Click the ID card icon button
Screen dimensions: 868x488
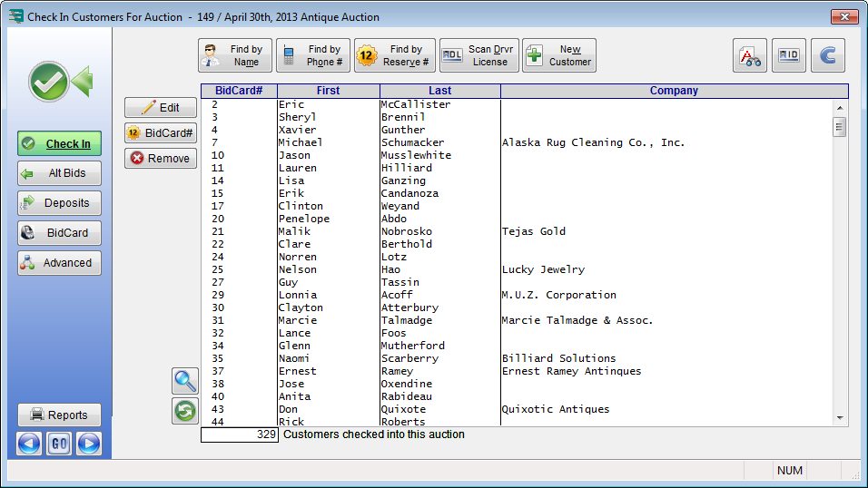(789, 55)
